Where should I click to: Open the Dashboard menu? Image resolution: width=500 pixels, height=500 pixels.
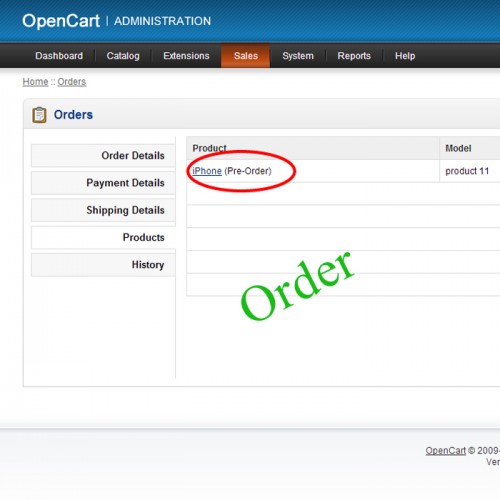(59, 56)
